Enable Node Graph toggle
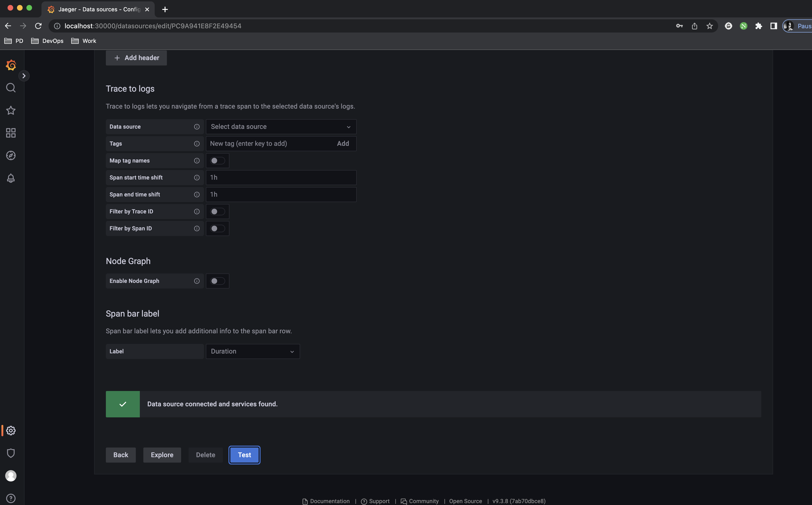The height and width of the screenshot is (505, 812). pos(217,281)
